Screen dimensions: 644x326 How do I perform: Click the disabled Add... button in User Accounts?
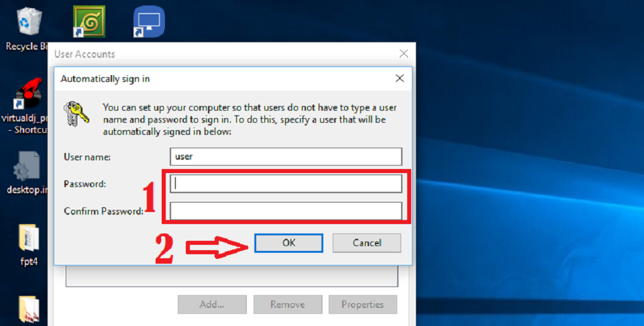(x=212, y=305)
